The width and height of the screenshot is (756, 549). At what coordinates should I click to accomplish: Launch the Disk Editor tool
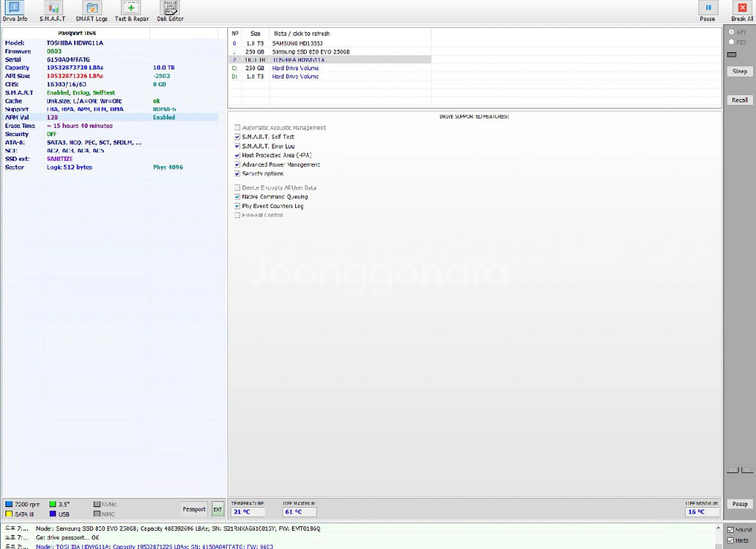[x=170, y=10]
